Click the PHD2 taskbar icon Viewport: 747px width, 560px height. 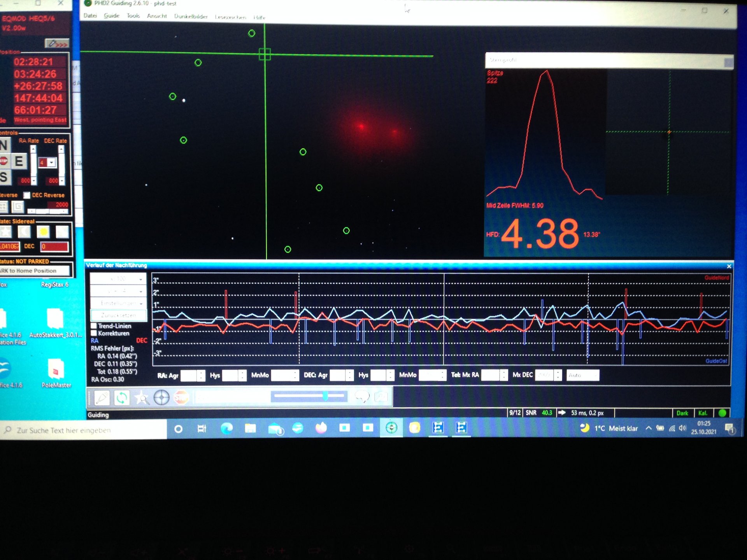(x=391, y=428)
